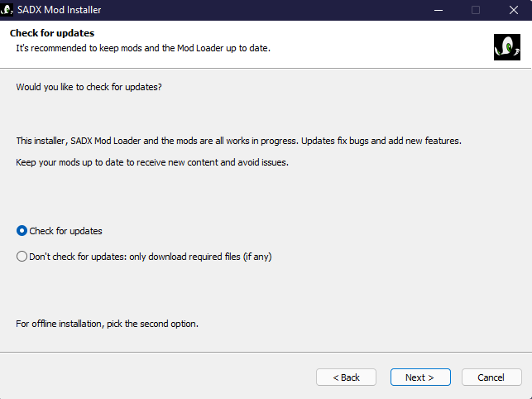Click the greyed-out maximize button

475,10
